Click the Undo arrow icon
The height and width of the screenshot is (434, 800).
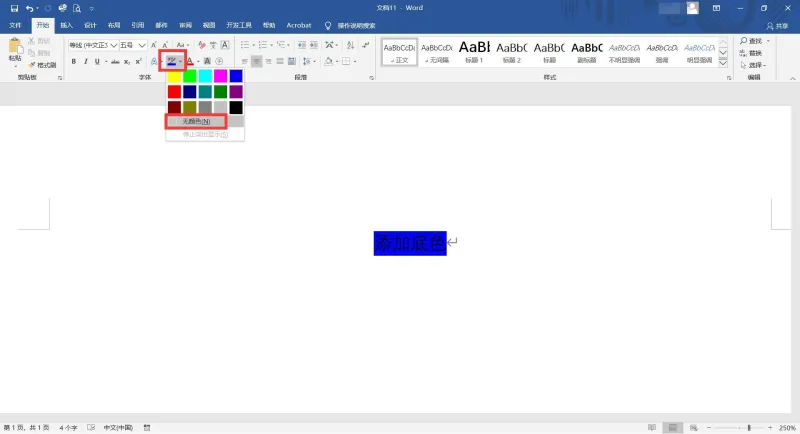[x=30, y=8]
